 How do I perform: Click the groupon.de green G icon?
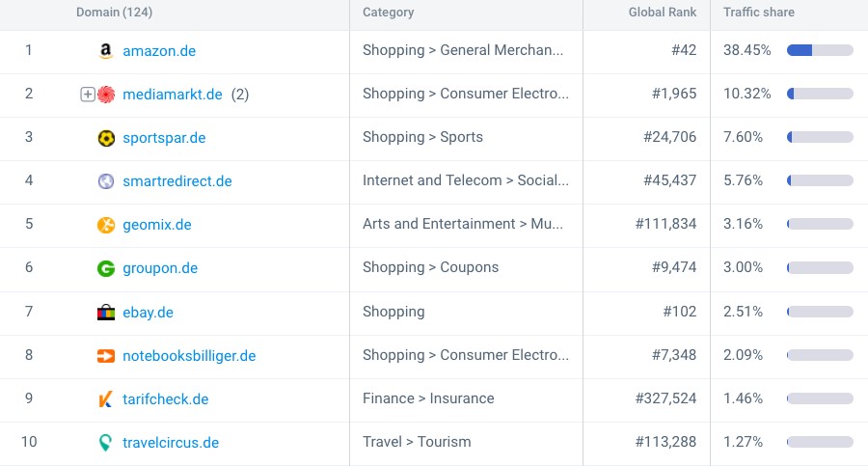click(106, 268)
